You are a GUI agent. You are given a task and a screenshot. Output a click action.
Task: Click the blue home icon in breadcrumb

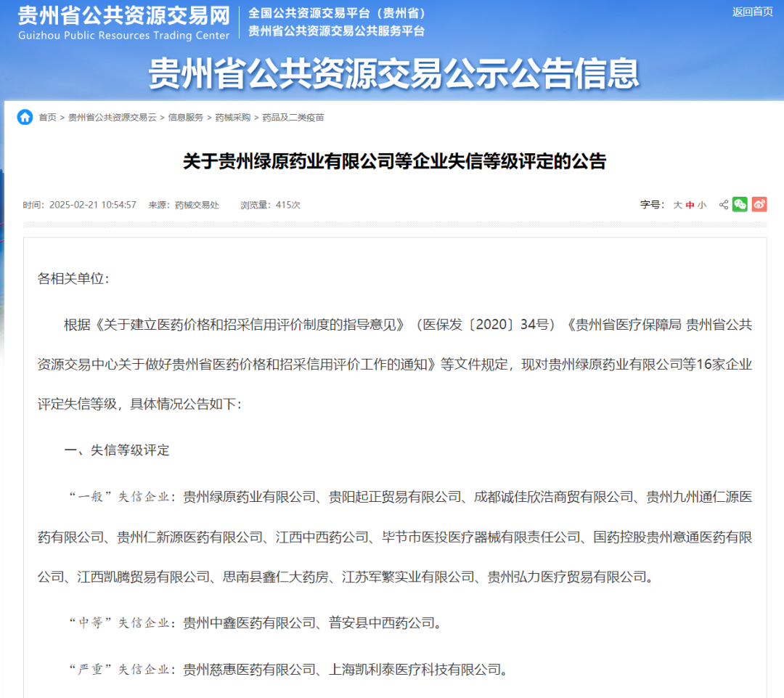point(25,117)
